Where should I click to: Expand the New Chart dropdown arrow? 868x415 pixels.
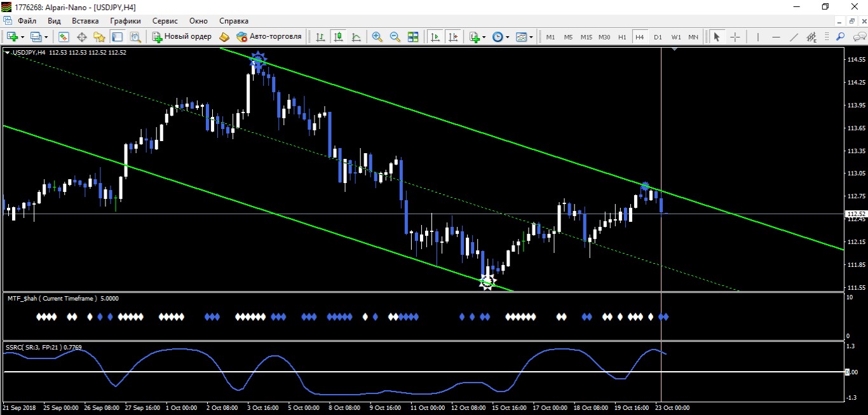click(22, 37)
